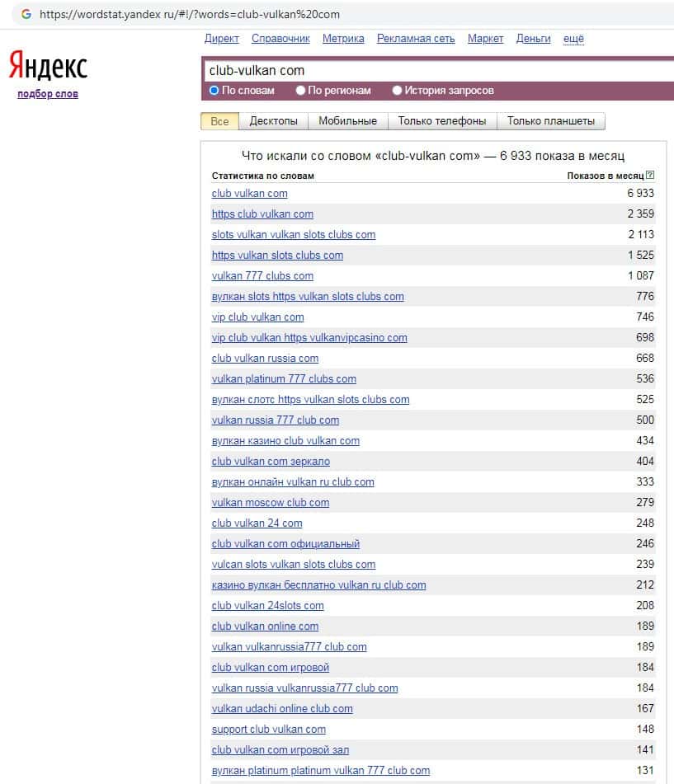This screenshot has width=674, height=784.
Task: Open the Деньги link
Action: pos(534,39)
